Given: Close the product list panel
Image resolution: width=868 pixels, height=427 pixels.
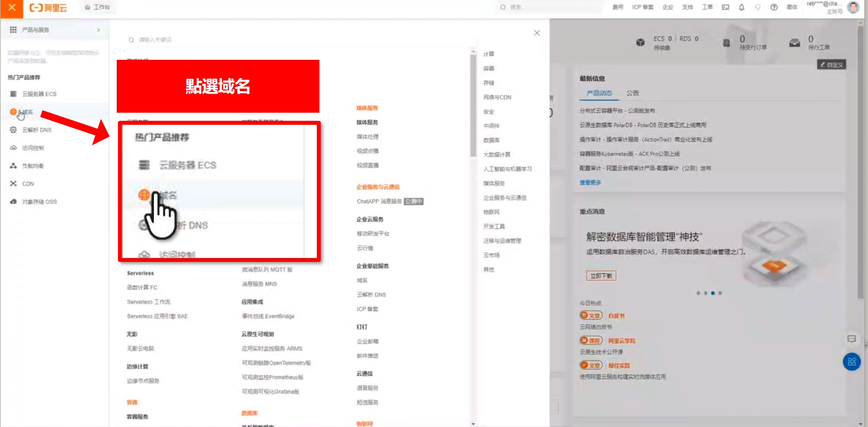Looking at the screenshot, I should coord(537,33).
